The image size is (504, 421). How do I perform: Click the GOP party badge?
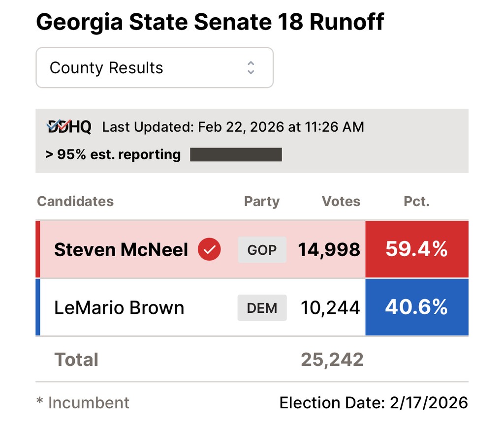[262, 250]
